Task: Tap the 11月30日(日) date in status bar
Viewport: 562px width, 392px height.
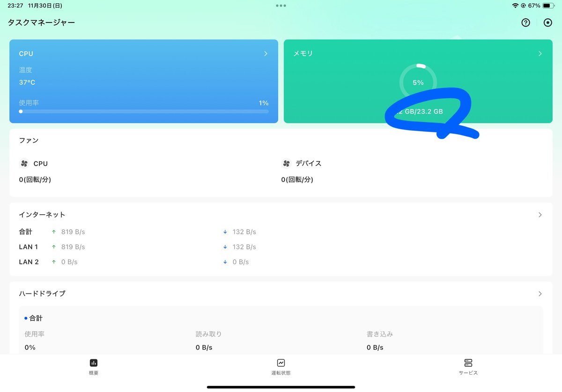Action: click(x=45, y=6)
